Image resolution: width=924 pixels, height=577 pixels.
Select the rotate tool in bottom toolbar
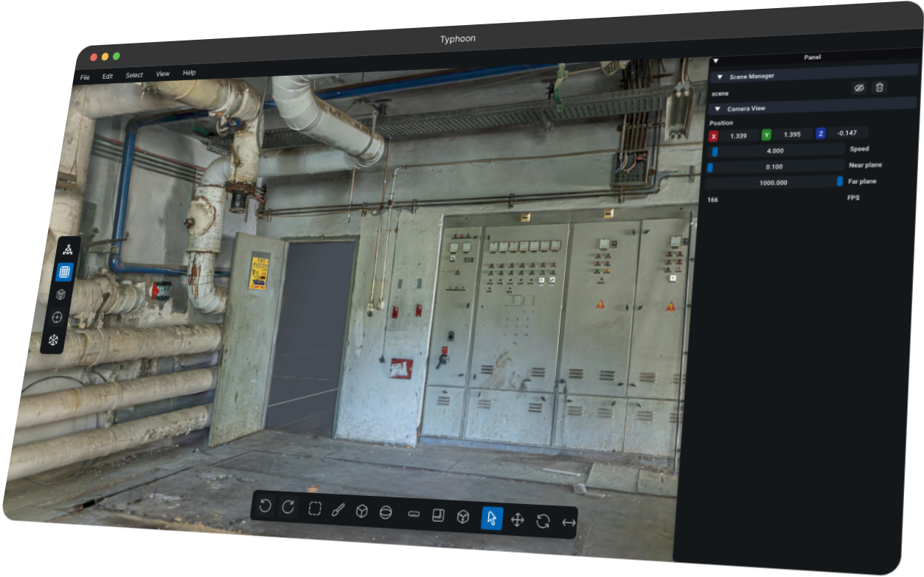tap(543, 522)
